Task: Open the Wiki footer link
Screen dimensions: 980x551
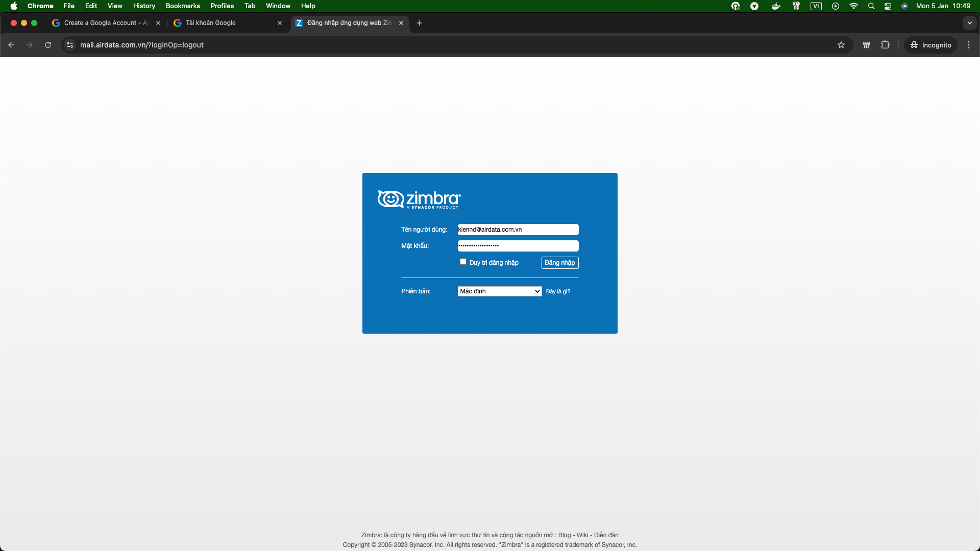Action: pyautogui.click(x=582, y=535)
